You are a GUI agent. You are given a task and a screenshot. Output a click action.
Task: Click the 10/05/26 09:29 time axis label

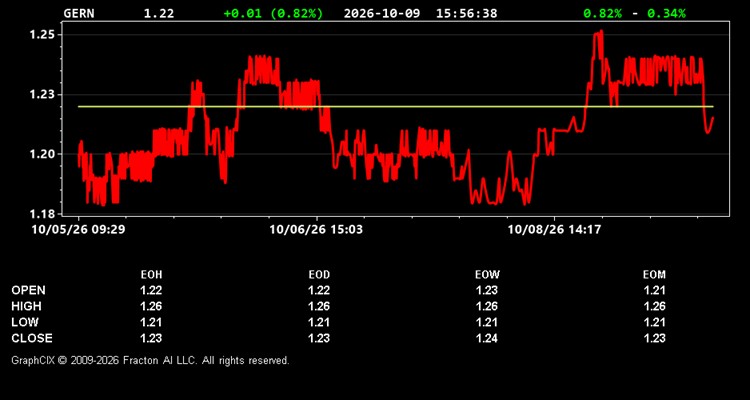78,230
